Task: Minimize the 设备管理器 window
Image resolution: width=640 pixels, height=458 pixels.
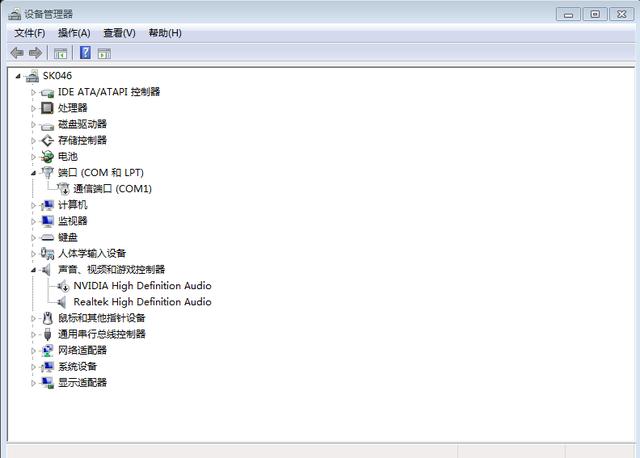Action: click(x=568, y=14)
